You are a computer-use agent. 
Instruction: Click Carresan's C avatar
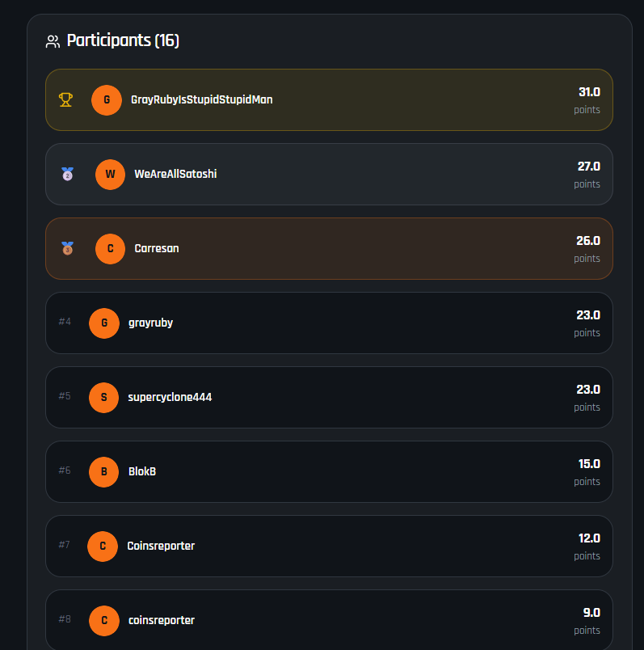(110, 248)
